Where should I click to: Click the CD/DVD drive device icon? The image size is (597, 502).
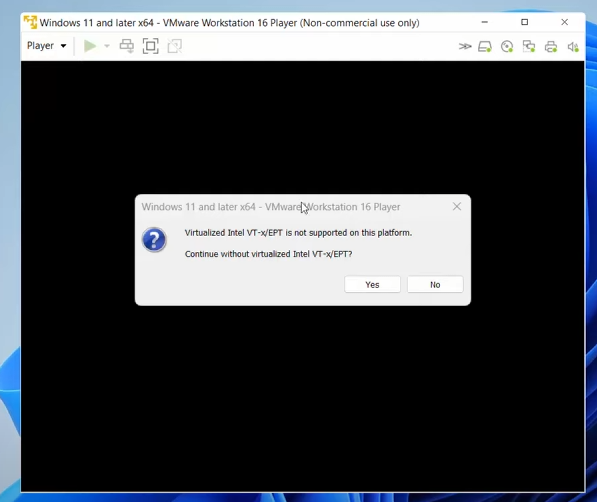click(507, 46)
